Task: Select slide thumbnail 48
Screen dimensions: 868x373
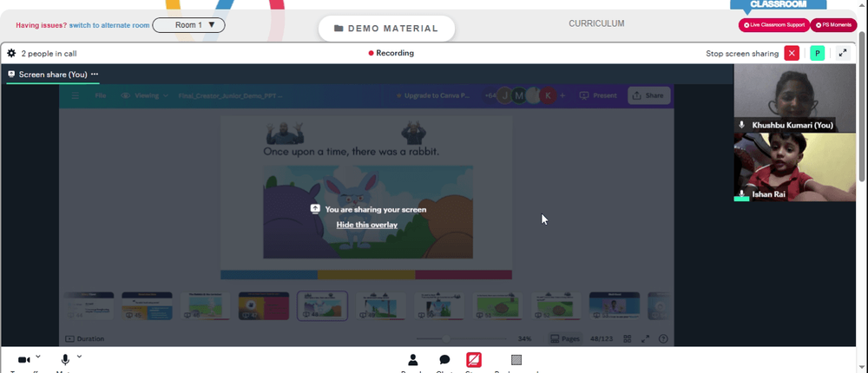Action: click(x=322, y=305)
